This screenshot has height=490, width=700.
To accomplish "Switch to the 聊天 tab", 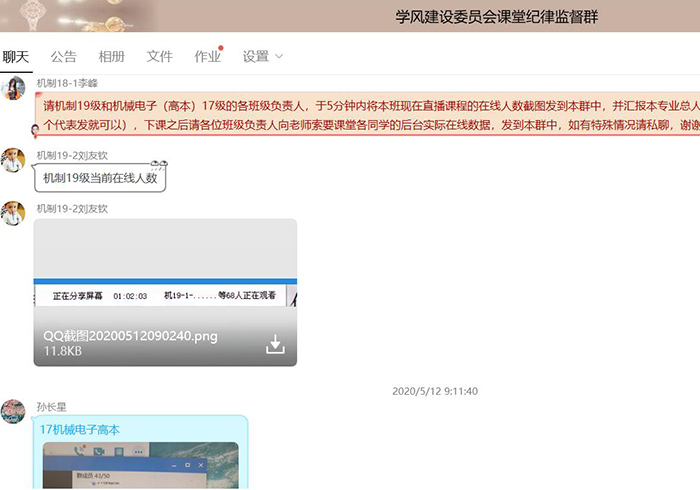I will pyautogui.click(x=15, y=56).
